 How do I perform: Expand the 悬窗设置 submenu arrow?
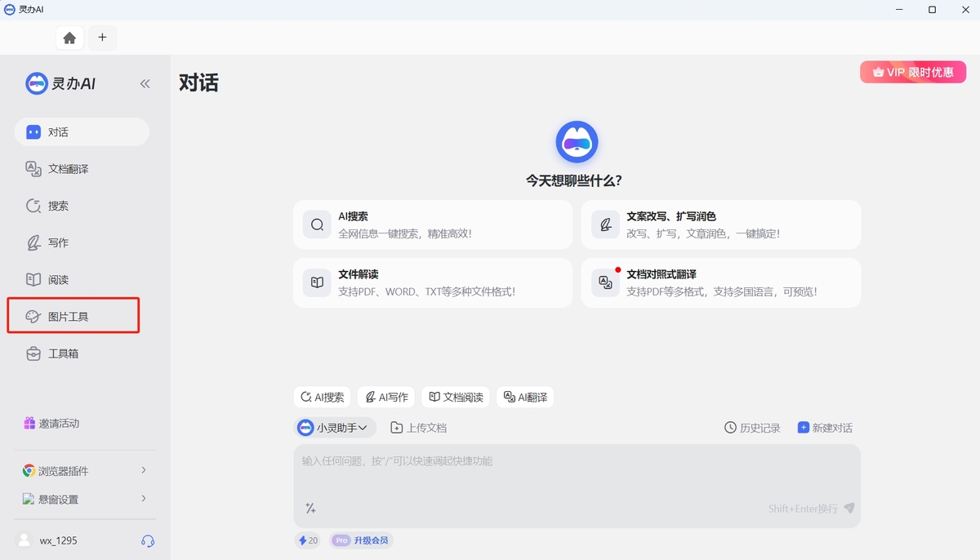[144, 499]
